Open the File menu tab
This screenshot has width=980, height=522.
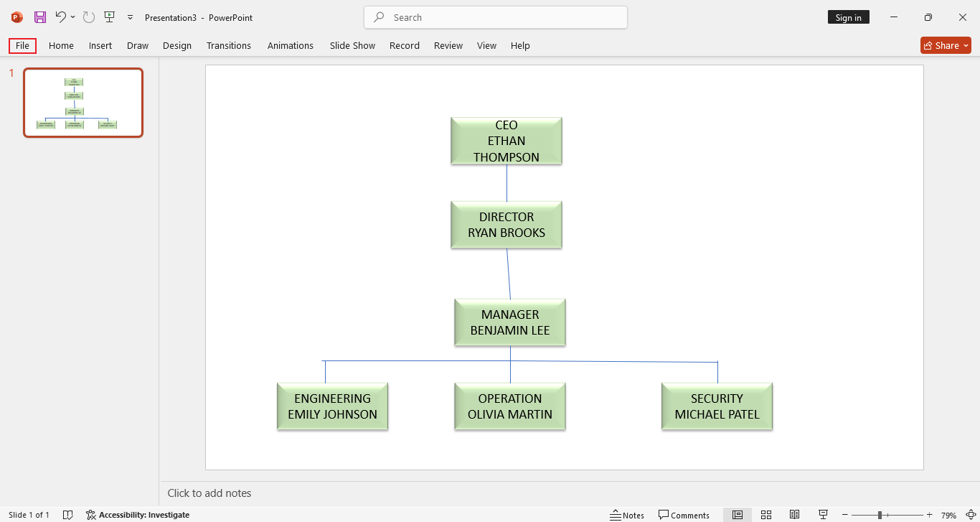23,45
